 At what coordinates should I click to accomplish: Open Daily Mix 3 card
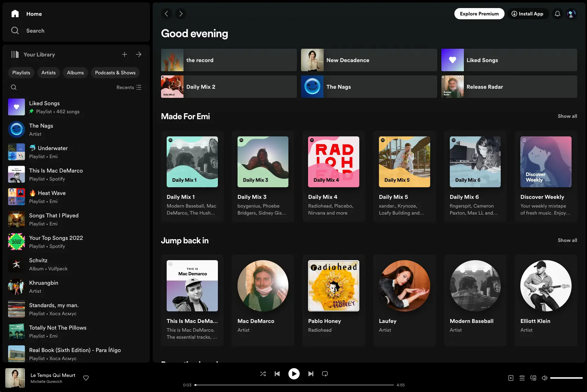(263, 176)
